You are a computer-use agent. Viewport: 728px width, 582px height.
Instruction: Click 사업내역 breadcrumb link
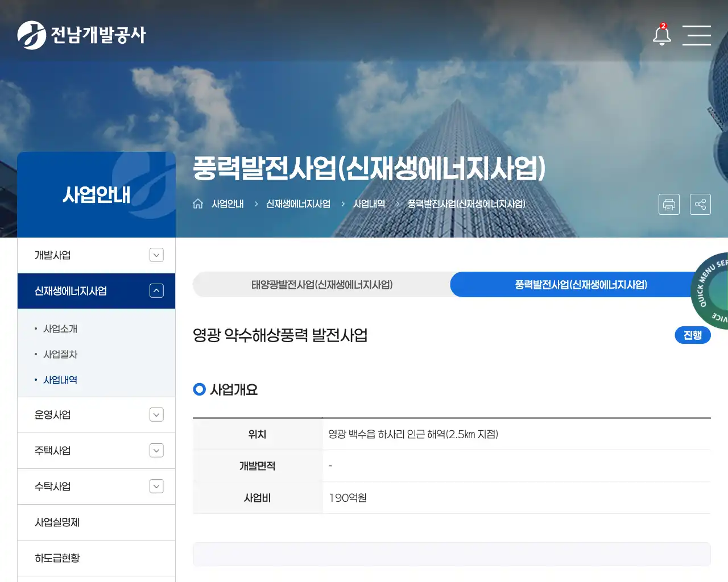(369, 203)
